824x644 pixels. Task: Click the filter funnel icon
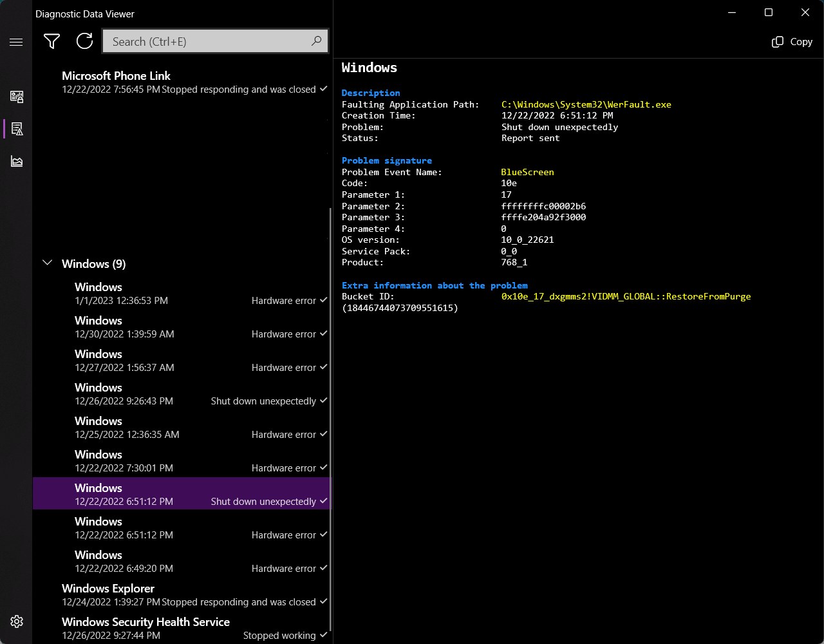coord(51,41)
